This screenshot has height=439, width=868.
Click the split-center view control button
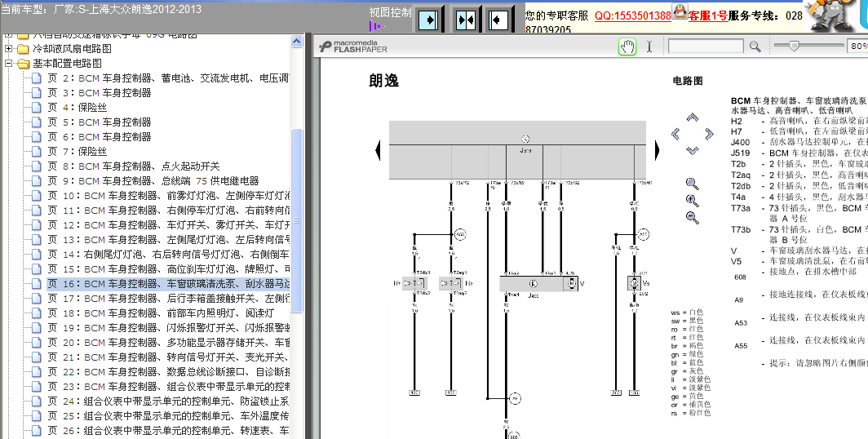click(465, 20)
